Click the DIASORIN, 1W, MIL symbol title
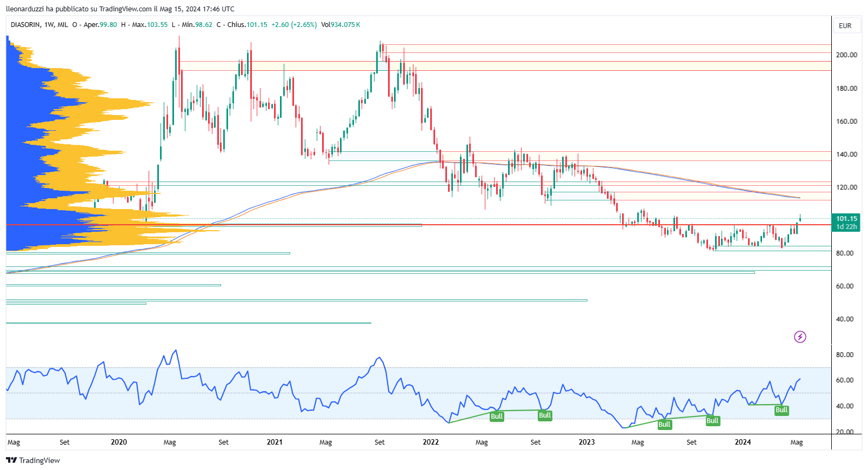This screenshot has width=868, height=470. [39, 25]
